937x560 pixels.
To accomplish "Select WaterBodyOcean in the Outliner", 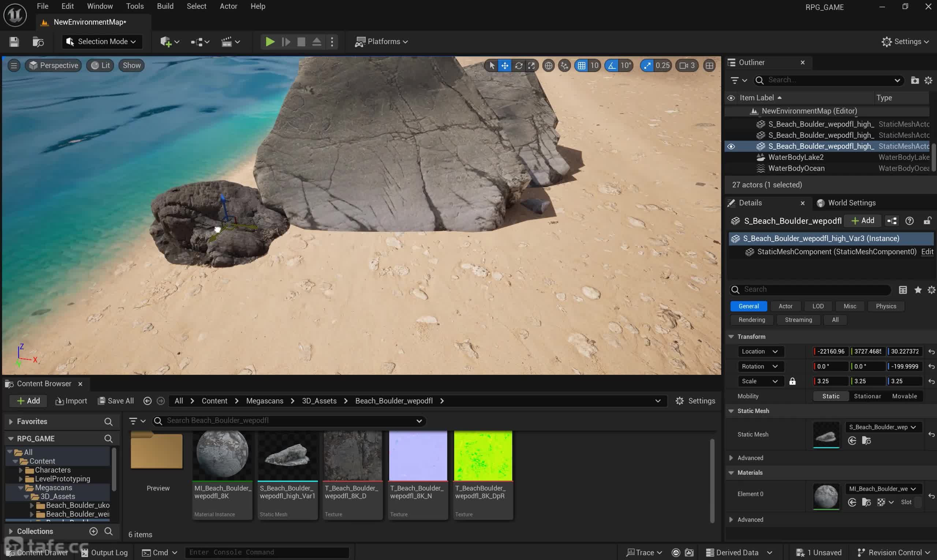I will [796, 168].
